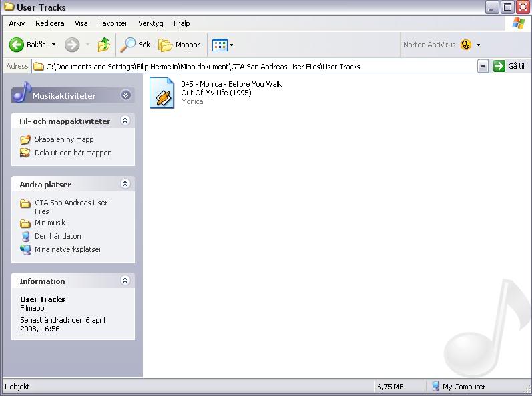Expand the Musikaktiviteter panel

tap(125, 95)
